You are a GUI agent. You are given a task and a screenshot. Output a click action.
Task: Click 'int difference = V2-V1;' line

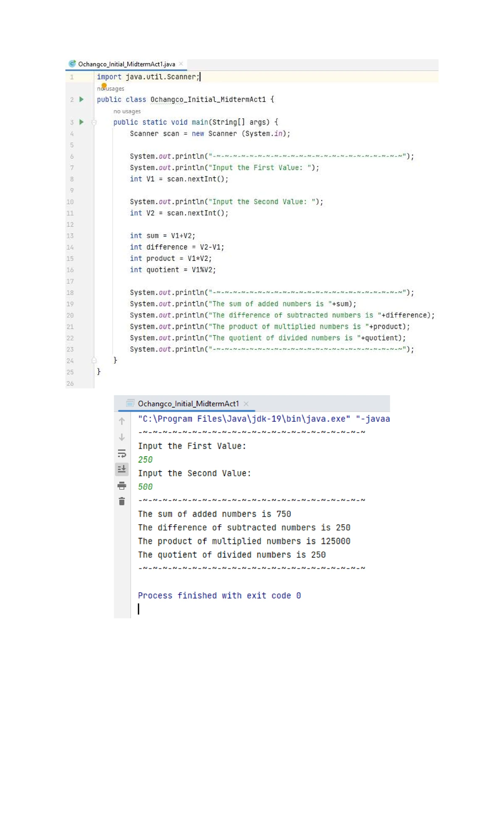coord(177,247)
